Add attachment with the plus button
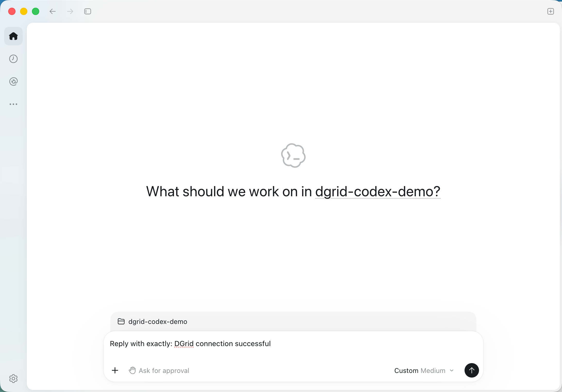Viewport: 562px width, 392px height. click(115, 371)
